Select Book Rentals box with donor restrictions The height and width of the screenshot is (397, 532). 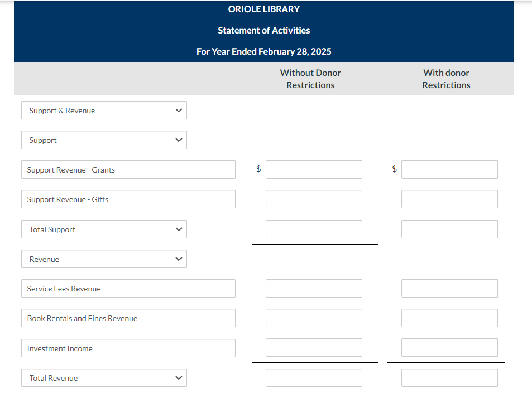[449, 318]
